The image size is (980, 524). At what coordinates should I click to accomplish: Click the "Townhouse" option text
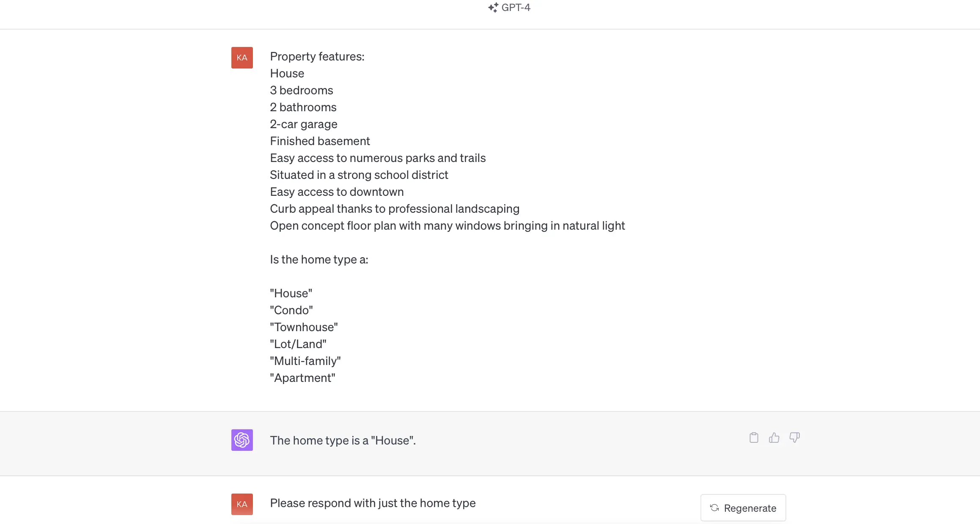point(304,327)
